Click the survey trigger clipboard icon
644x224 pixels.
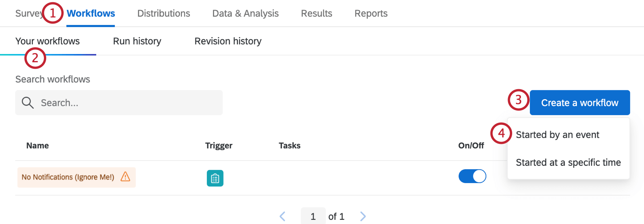point(215,178)
